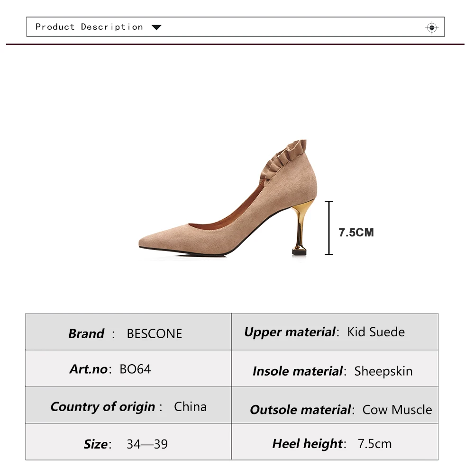Select the Cow Muscle value

click(397, 410)
